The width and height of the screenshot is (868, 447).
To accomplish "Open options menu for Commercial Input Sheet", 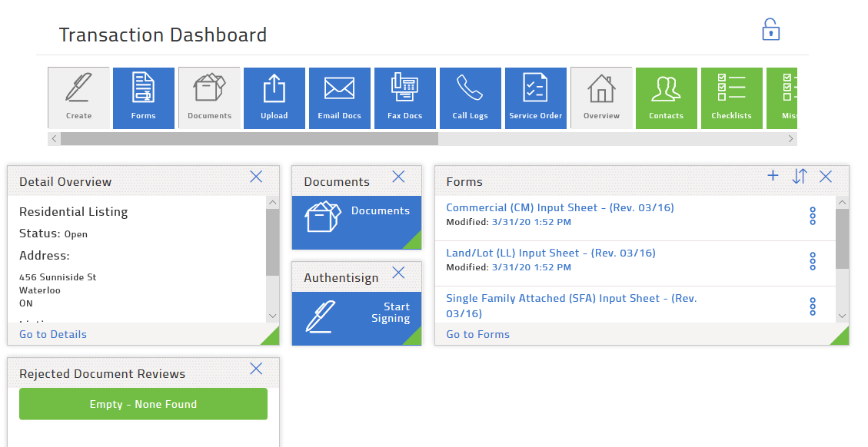I will 813,216.
